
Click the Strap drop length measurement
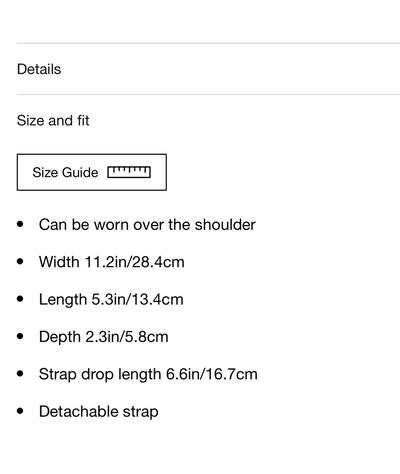pos(148,374)
